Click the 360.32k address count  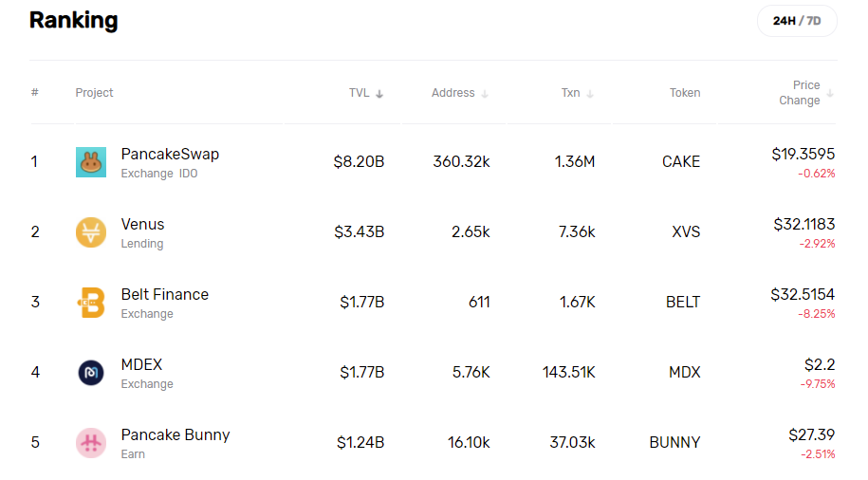tap(461, 161)
